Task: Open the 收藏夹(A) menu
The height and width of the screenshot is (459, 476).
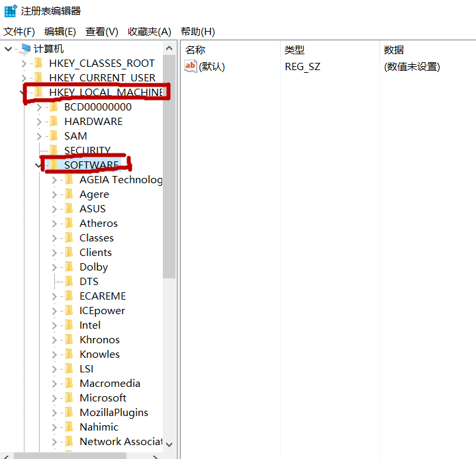Action: 150,32
